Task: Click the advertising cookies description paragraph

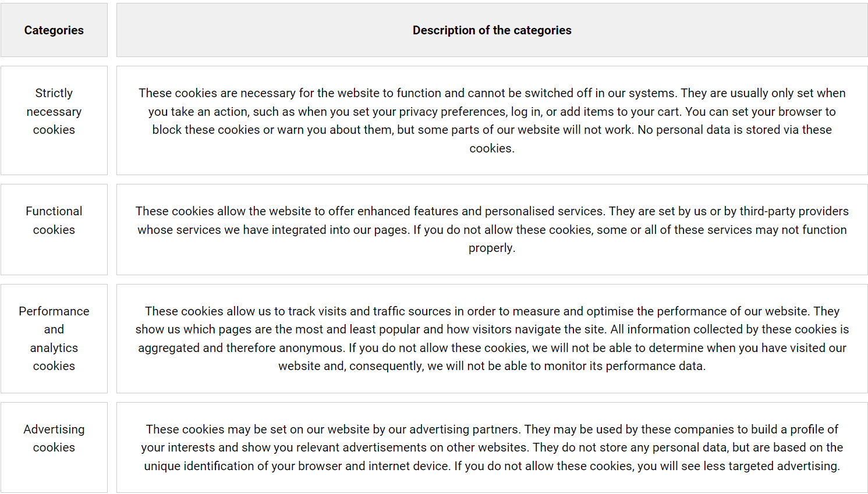Action: [492, 447]
